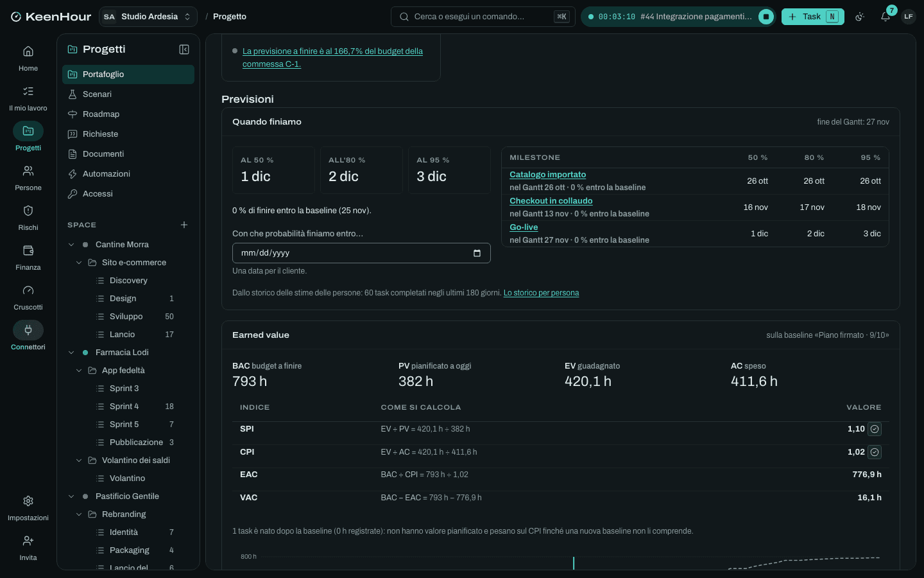
Task: Collapse the Progetti side panel
Action: (x=184, y=49)
